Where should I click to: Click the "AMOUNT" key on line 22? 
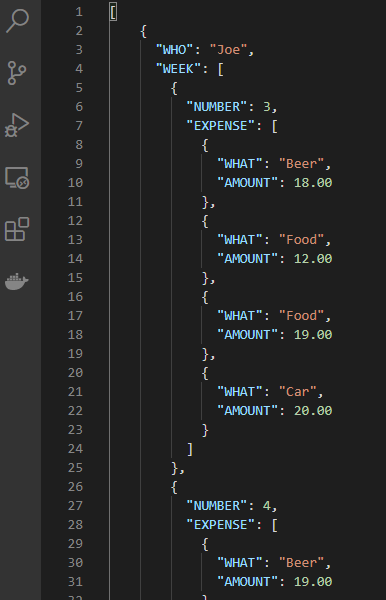248,411
